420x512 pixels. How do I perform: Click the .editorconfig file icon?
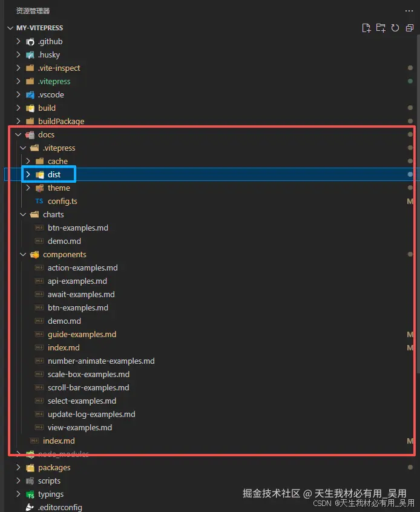pyautogui.click(x=30, y=508)
